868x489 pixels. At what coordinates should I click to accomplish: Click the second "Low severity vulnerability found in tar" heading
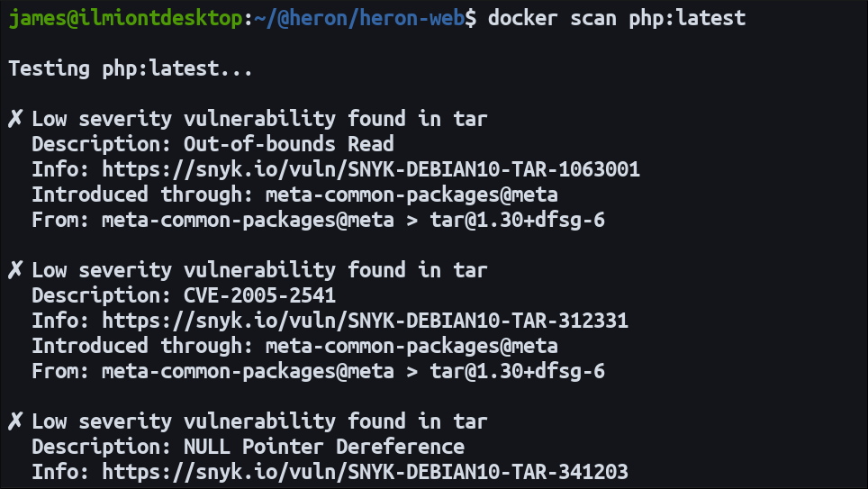tap(259, 269)
